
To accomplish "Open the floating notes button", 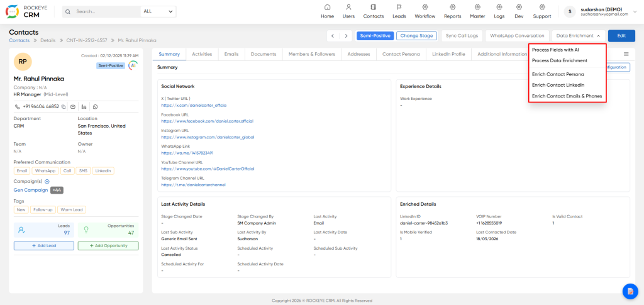I will [x=630, y=291].
